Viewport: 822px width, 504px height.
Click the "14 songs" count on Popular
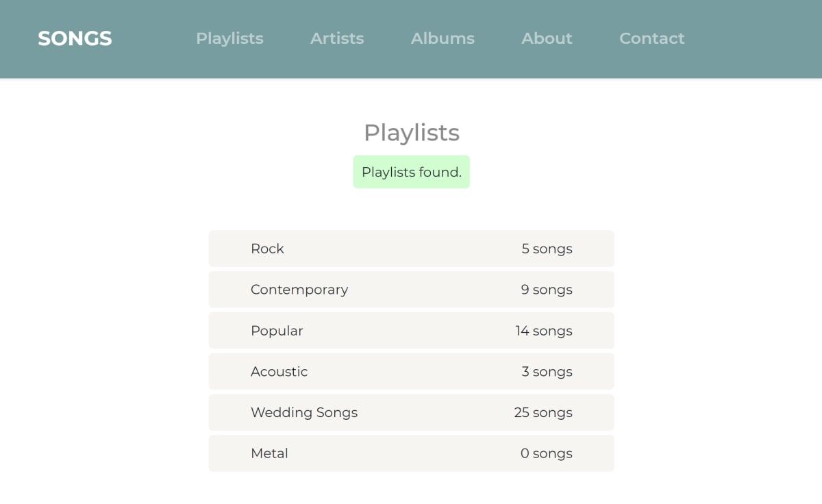point(544,331)
